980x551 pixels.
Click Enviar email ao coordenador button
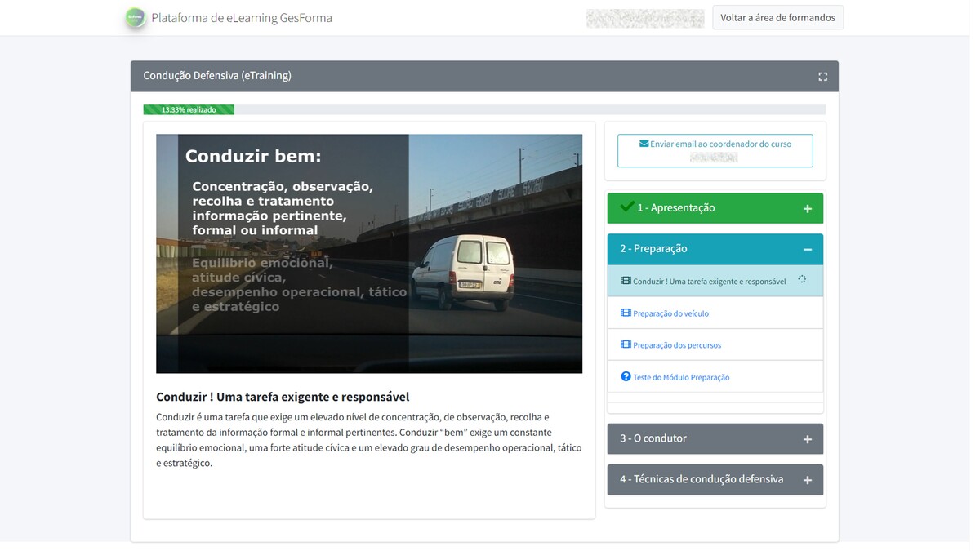click(715, 150)
